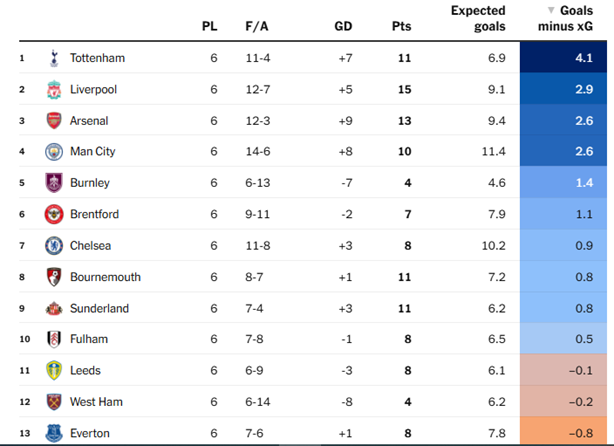Click the Arsenal club crest icon
The width and height of the screenshot is (614, 446).
[x=53, y=121]
